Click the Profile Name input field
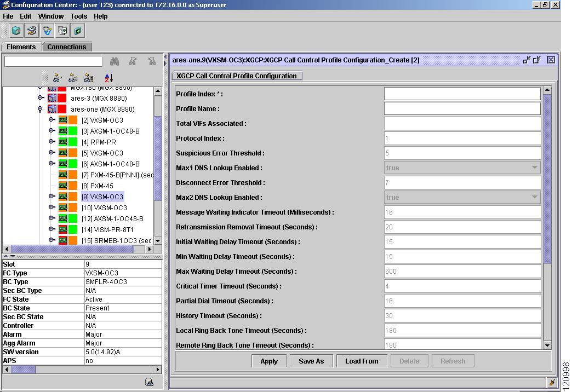572x392 pixels. [x=462, y=108]
